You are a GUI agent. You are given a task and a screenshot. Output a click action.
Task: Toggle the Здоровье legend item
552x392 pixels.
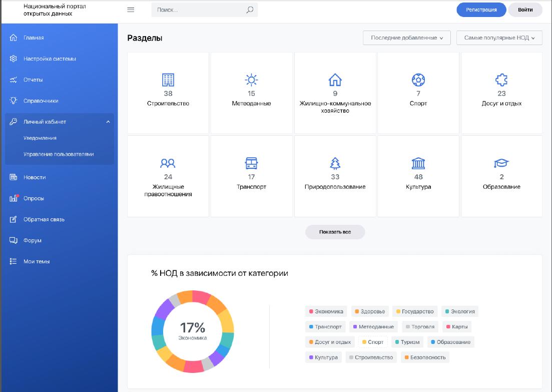coord(370,311)
